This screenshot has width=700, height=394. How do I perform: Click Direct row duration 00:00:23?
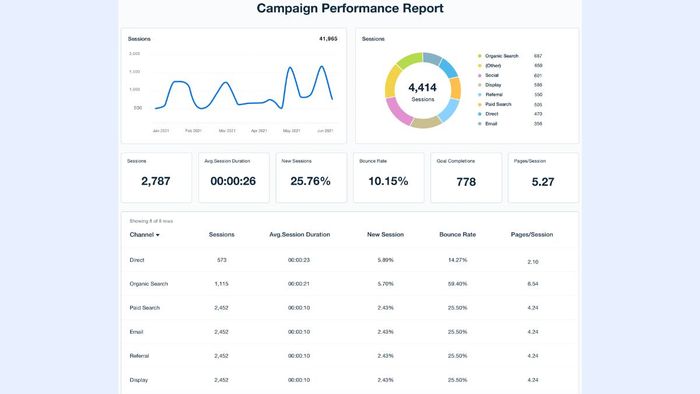299,260
